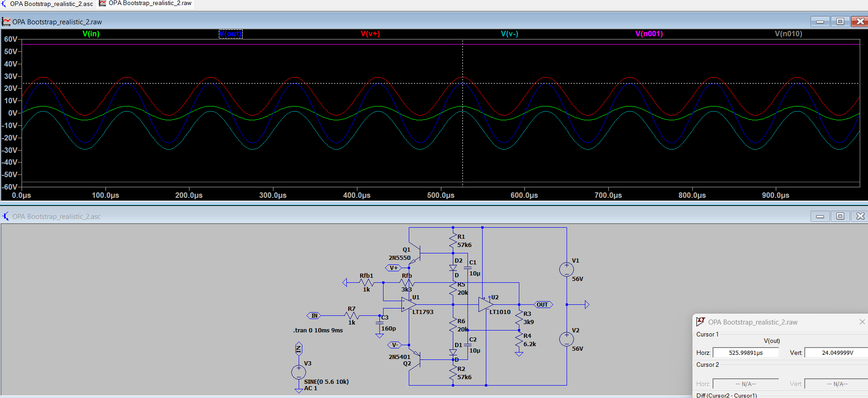Select the U1 LT1793 op-amp symbol
868x398 pixels.
tap(409, 304)
